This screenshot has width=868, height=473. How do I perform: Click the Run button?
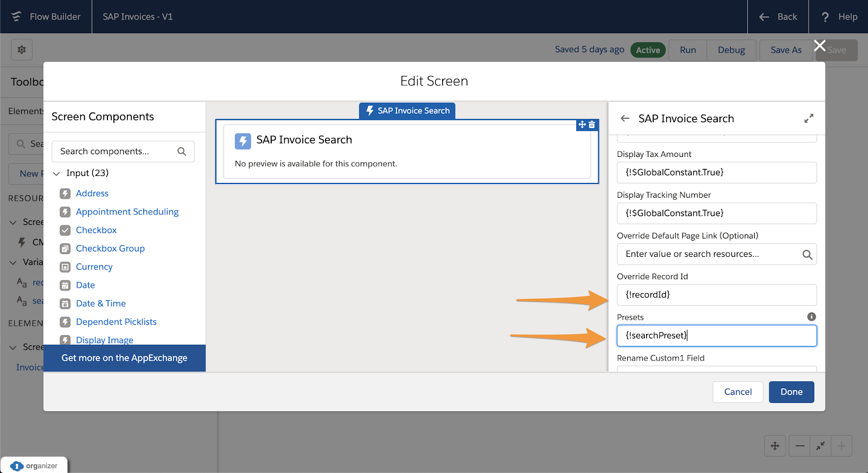pyautogui.click(x=688, y=50)
